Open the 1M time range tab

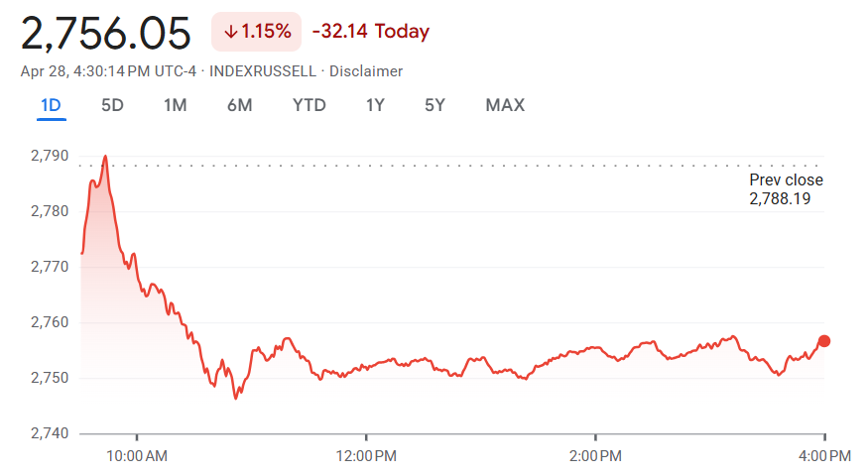click(x=175, y=105)
